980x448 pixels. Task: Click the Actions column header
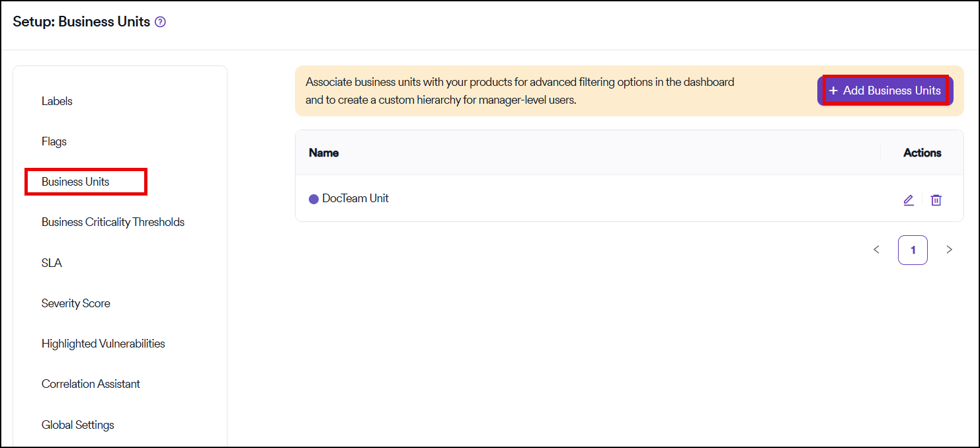(922, 153)
